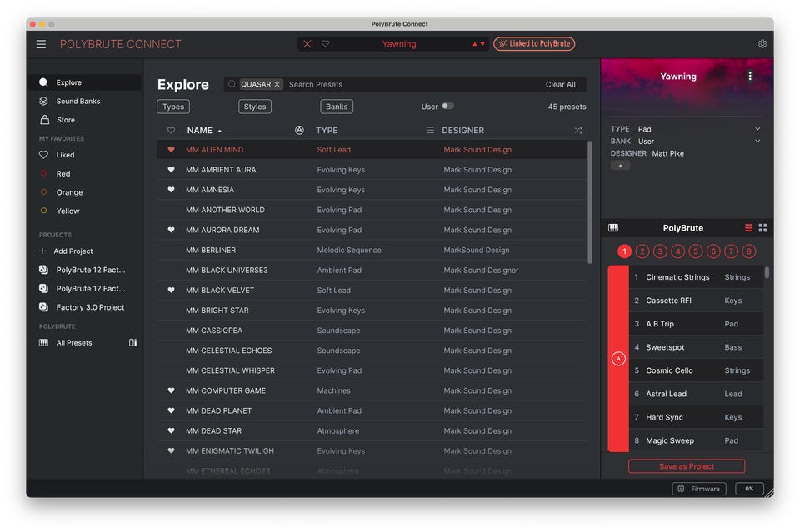Toggle like heart on MM BLACK VELVET
800x532 pixels.
(172, 290)
